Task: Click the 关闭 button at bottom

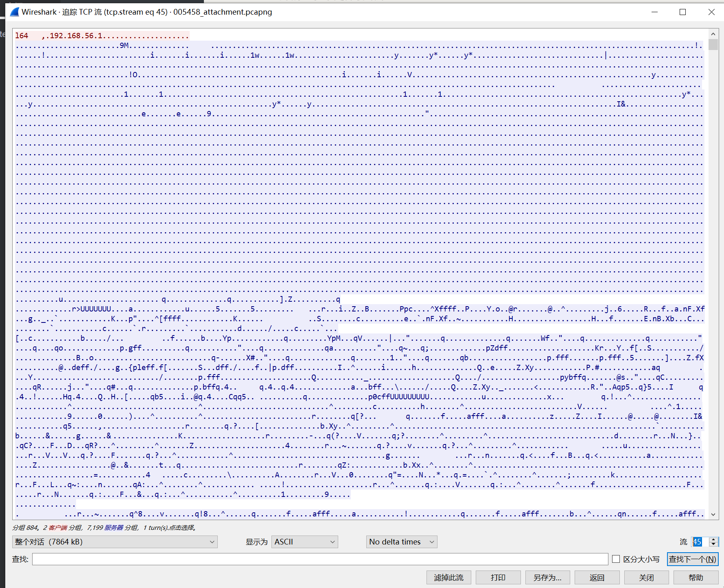Action: pos(646,577)
